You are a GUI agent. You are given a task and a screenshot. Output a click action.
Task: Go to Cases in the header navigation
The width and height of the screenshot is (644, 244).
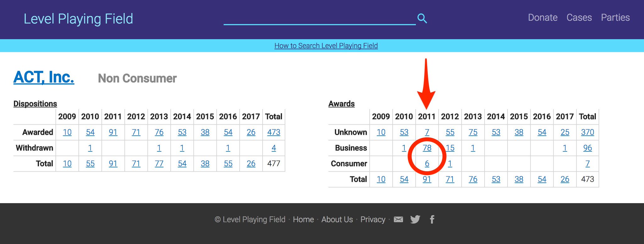point(579,18)
